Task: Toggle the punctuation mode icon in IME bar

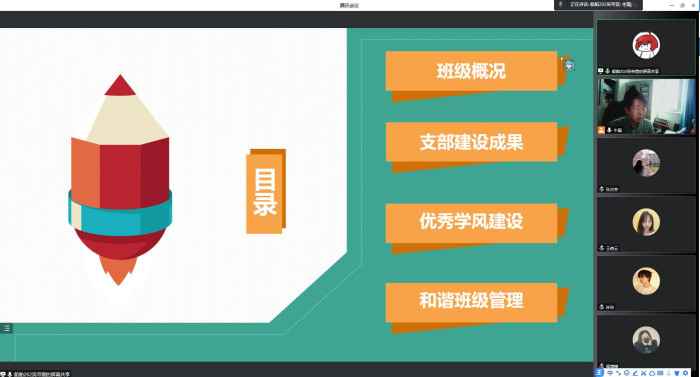Action: [618, 373]
